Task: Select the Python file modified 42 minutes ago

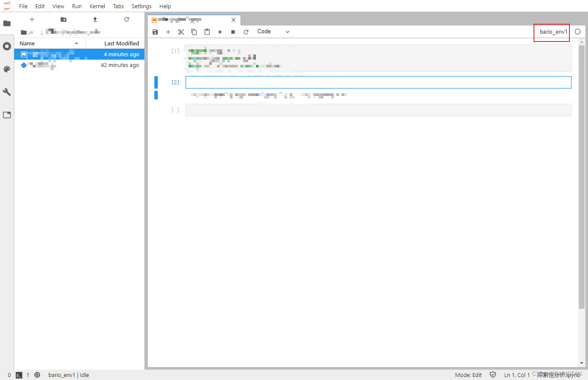Action: click(x=80, y=65)
